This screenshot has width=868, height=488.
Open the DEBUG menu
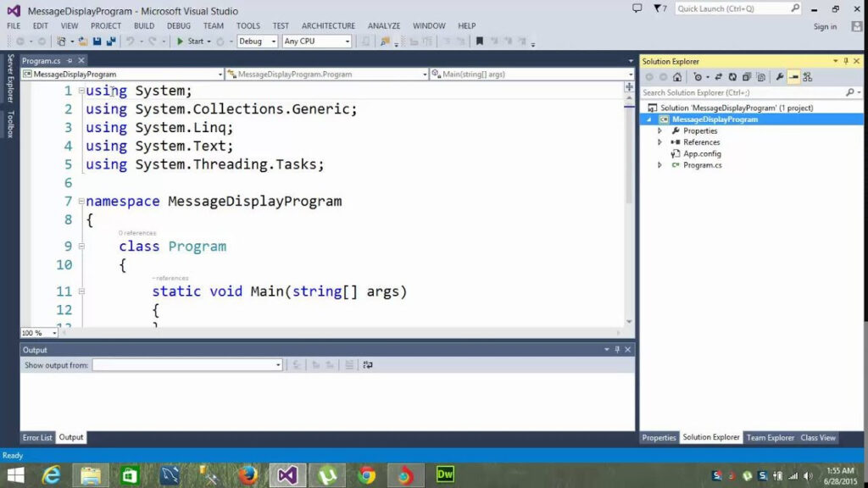pos(179,26)
